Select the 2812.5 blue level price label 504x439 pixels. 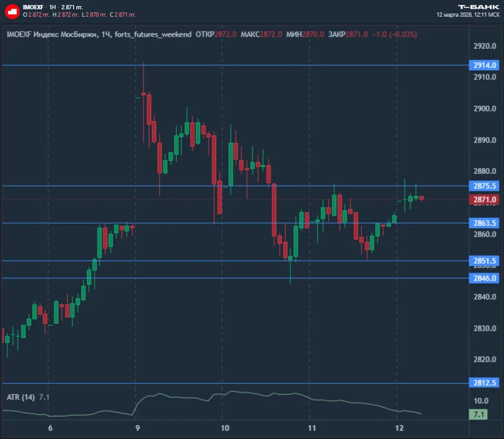tap(484, 383)
